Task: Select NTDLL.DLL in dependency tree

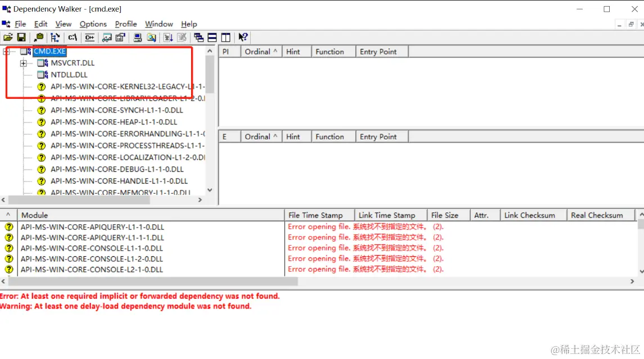Action: pyautogui.click(x=69, y=75)
